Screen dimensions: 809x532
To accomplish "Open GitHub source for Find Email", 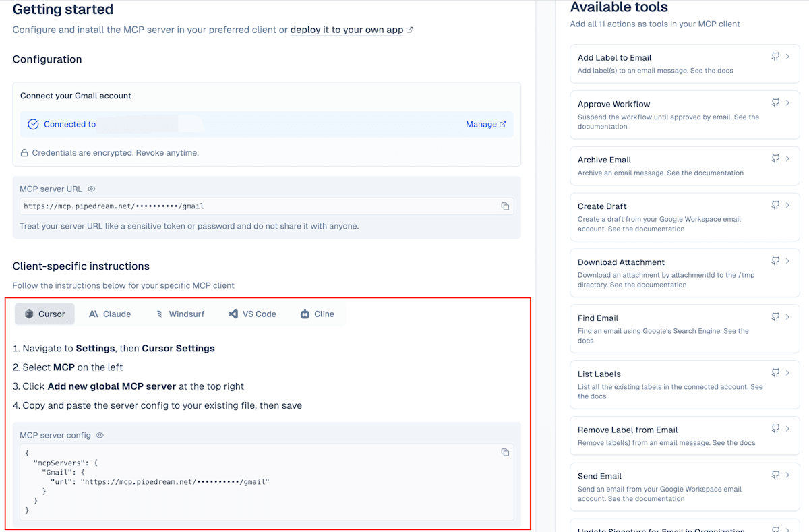I will [775, 317].
